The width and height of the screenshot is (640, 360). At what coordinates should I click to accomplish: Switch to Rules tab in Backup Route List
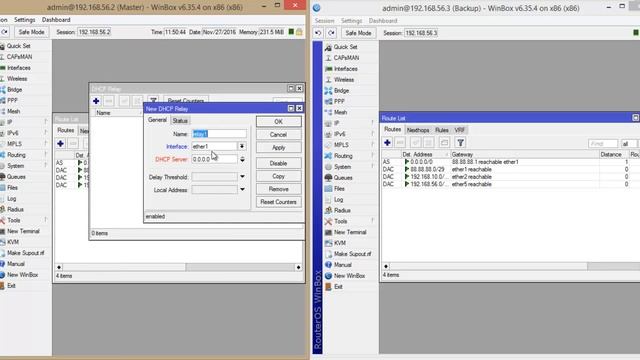pos(442,130)
